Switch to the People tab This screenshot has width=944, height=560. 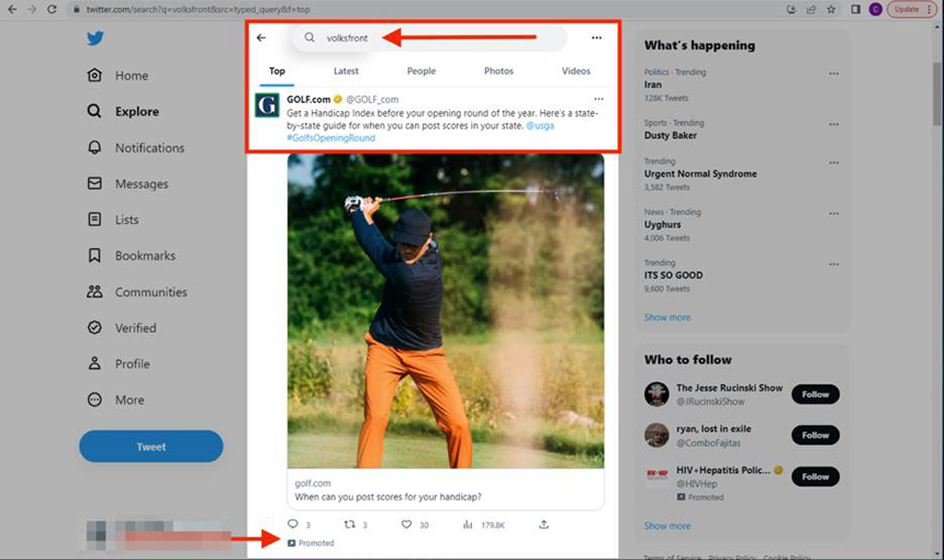421,71
